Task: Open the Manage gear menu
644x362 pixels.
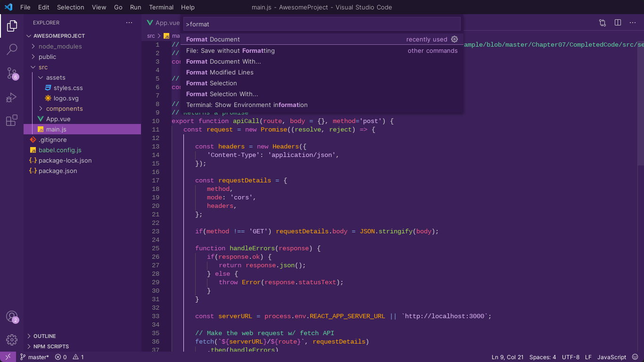Action: pos(12,339)
